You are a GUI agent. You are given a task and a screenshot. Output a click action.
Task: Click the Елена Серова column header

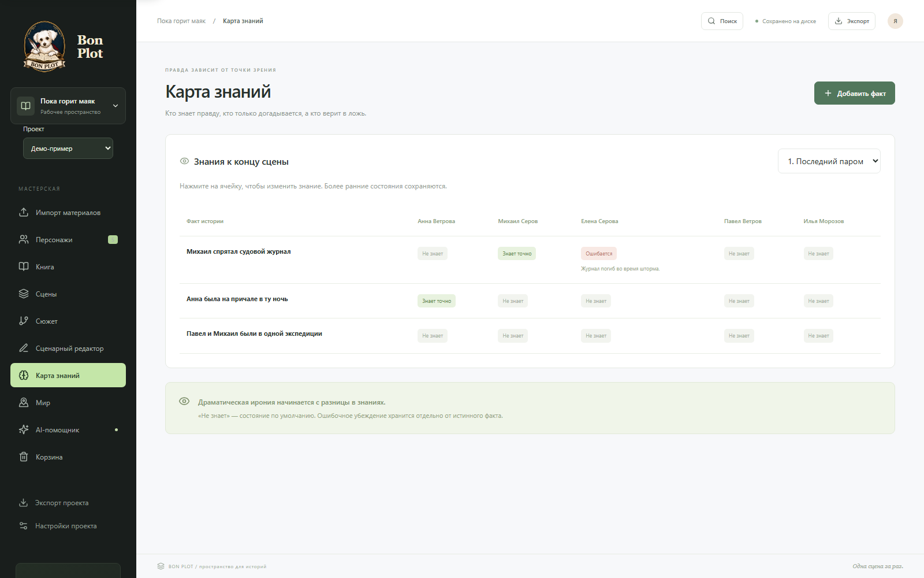[599, 221]
